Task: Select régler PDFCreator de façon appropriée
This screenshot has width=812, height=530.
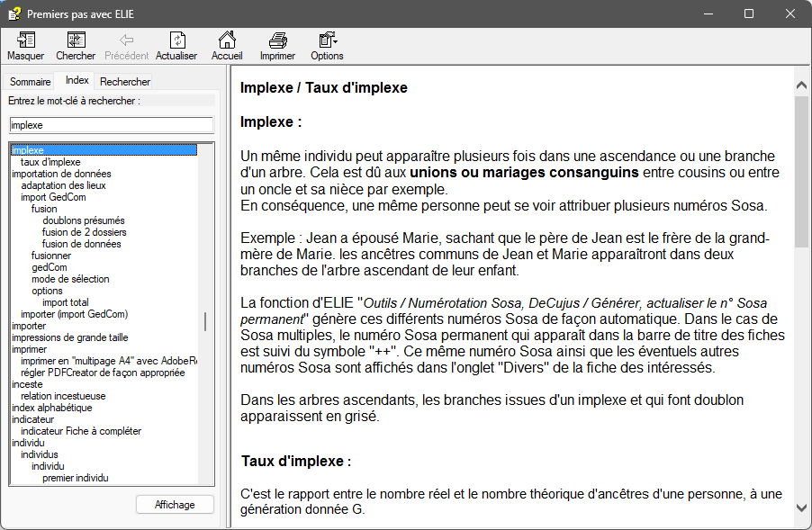Action: tap(103, 373)
